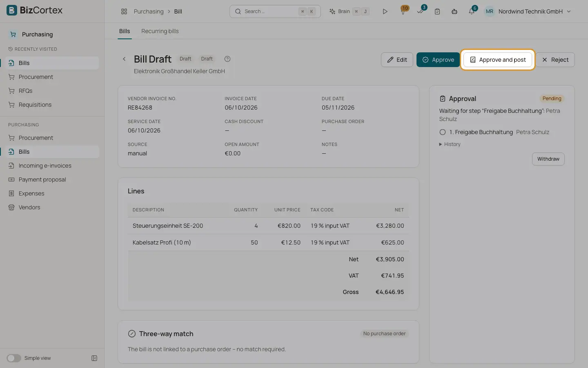Go back using the arrow beside Bill Draft
588x368 pixels.
click(x=124, y=59)
